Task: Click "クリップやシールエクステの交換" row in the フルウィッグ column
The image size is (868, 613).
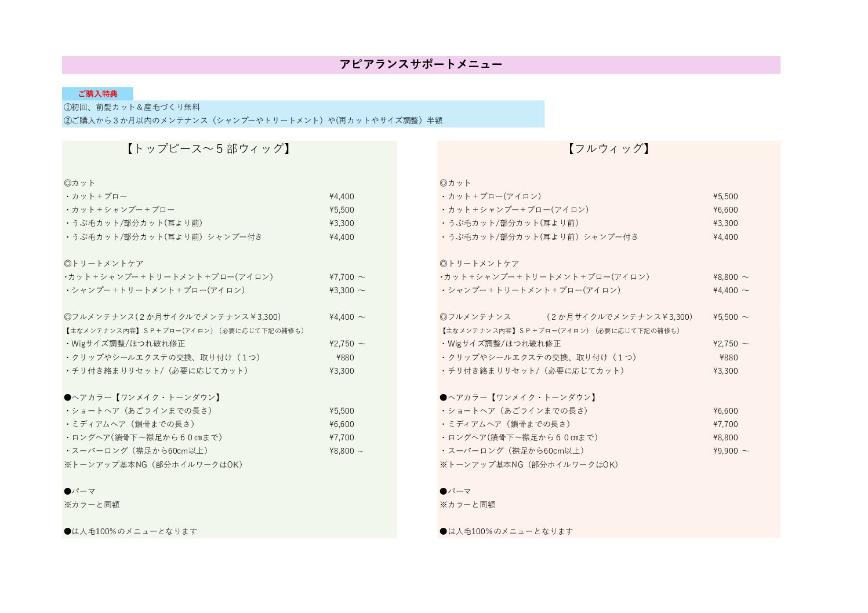Action: click(x=539, y=357)
